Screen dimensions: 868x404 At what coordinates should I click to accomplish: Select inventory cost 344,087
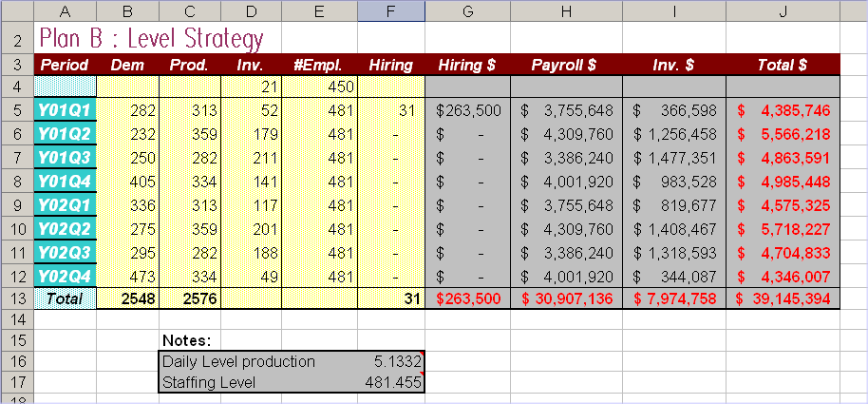point(673,276)
